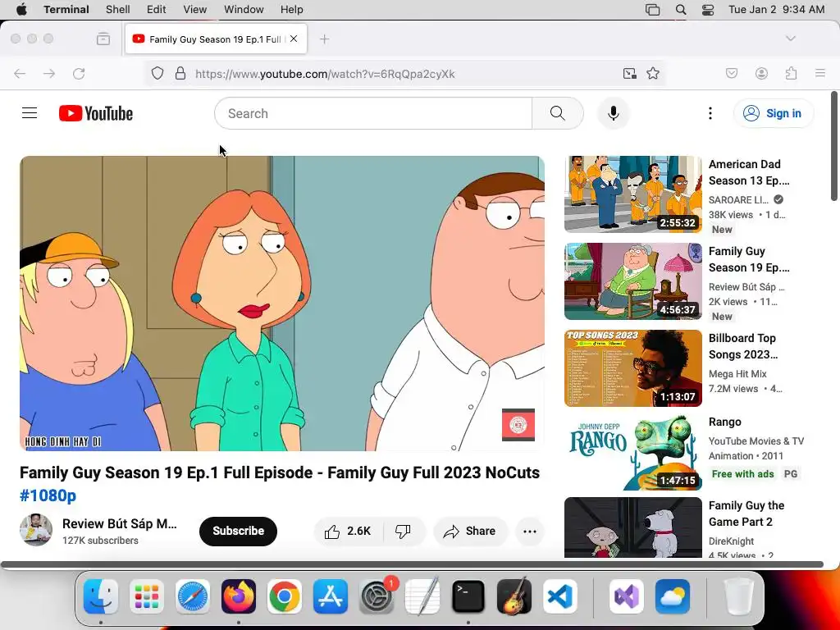840x630 pixels.
Task: Open tracking protection shield icon
Action: (x=157, y=73)
